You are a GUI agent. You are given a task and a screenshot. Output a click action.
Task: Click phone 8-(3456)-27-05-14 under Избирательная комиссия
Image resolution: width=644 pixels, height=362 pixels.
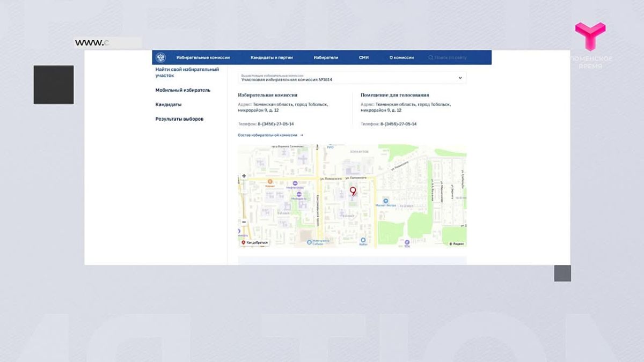[275, 124]
